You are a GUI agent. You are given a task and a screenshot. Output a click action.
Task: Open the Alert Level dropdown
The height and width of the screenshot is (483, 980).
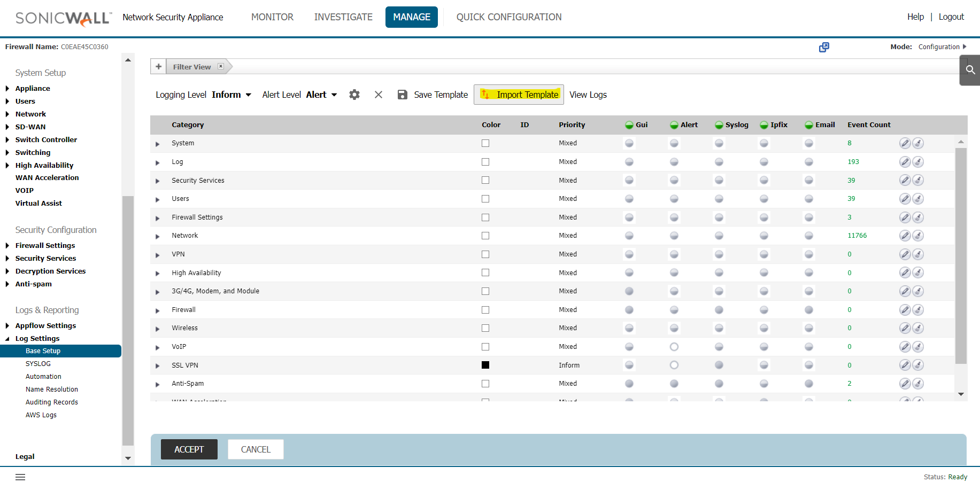322,95
